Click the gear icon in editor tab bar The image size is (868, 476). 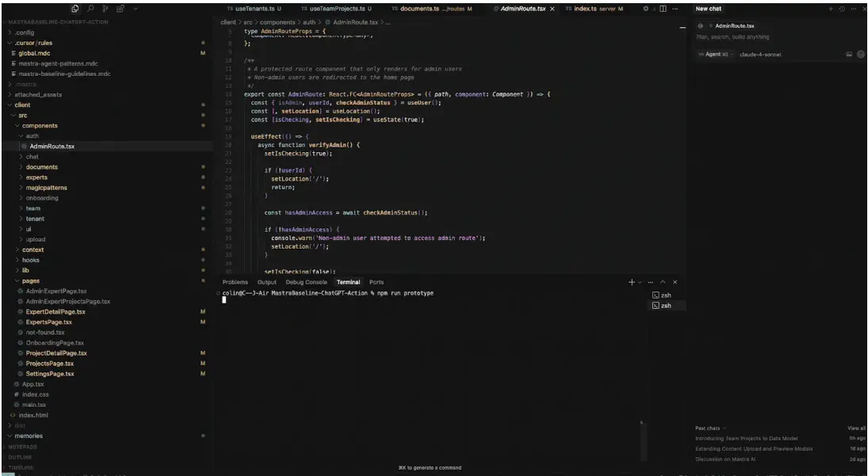pyautogui.click(x=645, y=9)
